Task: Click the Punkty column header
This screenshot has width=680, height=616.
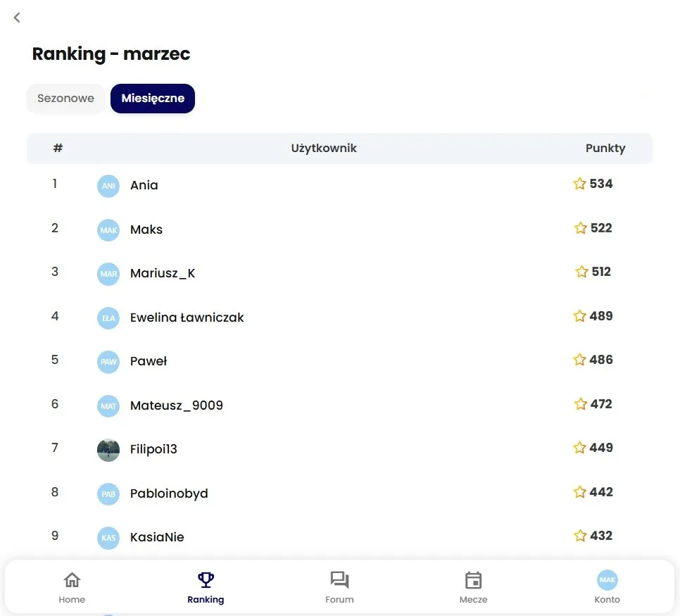Action: [605, 149]
